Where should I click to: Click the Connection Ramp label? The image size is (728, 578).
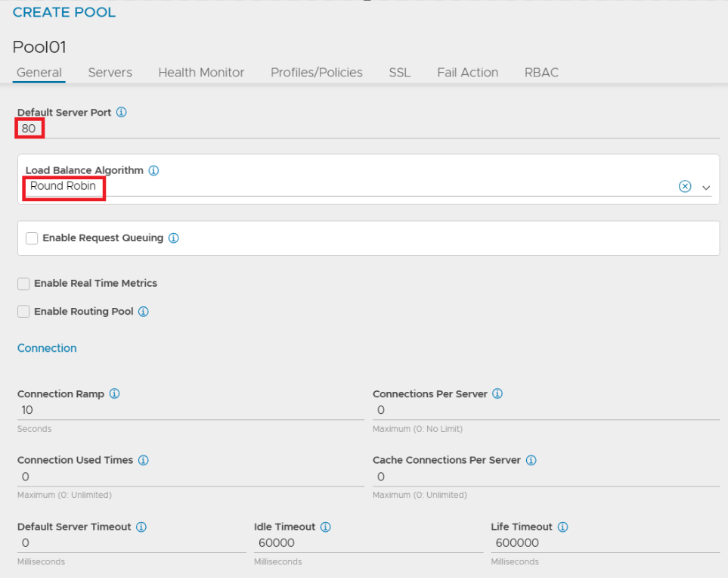click(x=60, y=394)
